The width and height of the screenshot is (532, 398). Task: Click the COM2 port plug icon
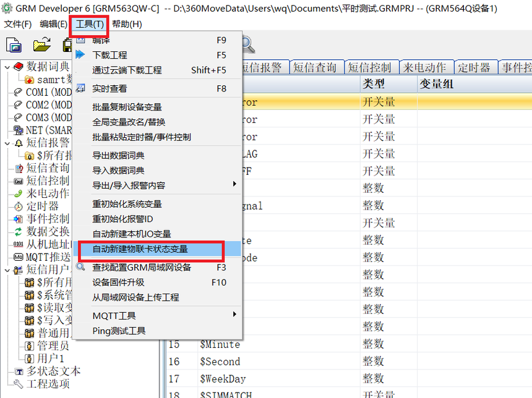click(18, 105)
